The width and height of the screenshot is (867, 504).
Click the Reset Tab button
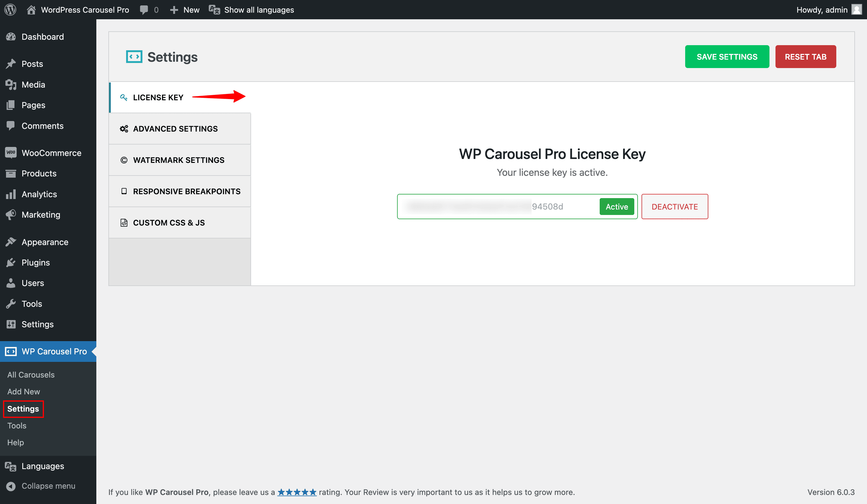pyautogui.click(x=805, y=57)
